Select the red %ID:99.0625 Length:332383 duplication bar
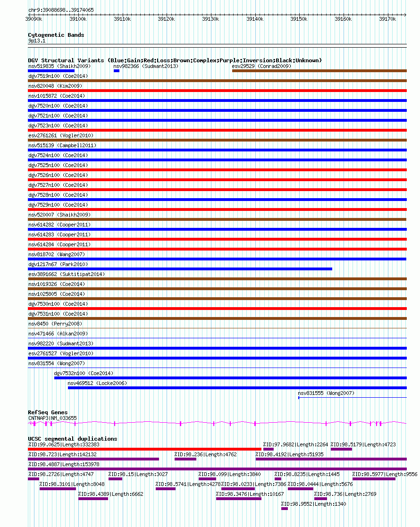420x527 pixels. coord(144,449)
